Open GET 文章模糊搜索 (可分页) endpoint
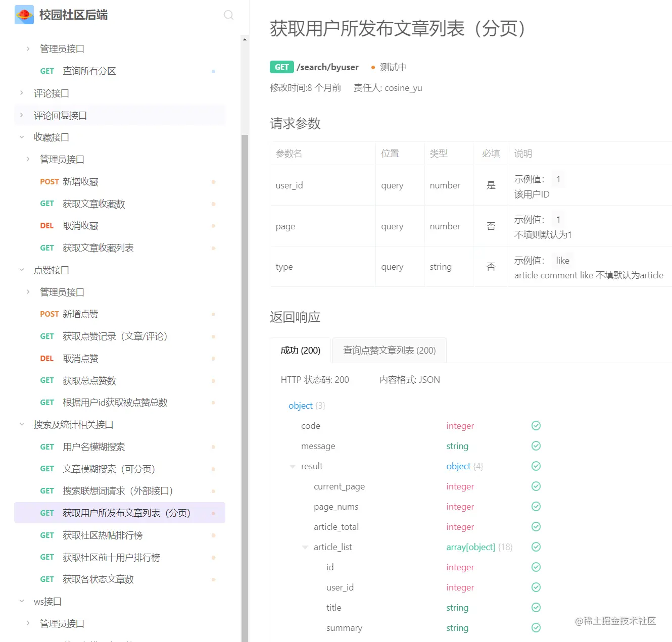672x642 pixels. click(120, 469)
